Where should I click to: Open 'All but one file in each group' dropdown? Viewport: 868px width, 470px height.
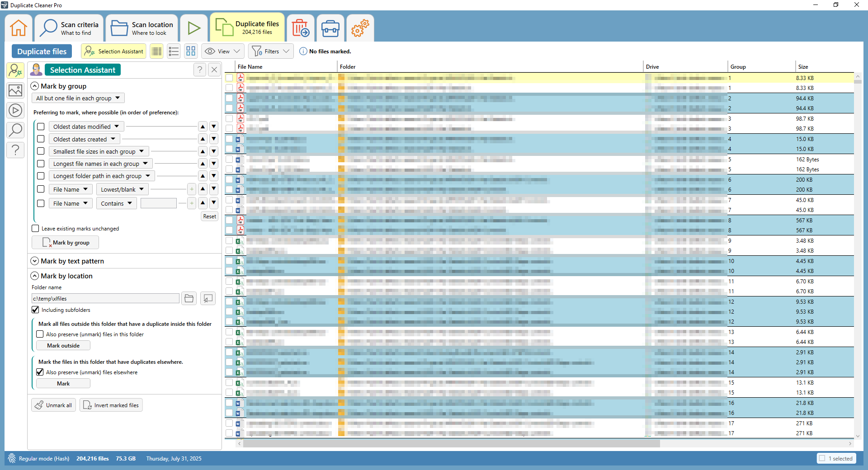point(78,98)
